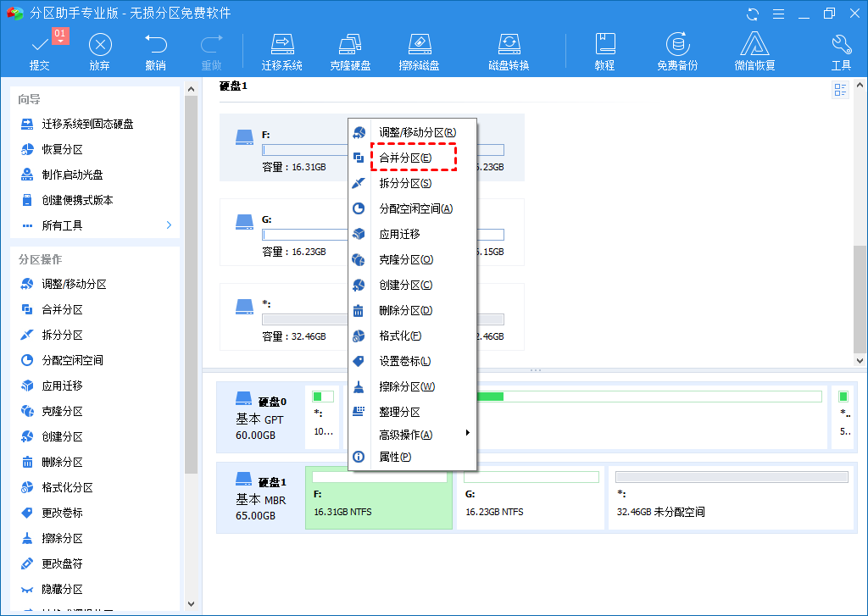Open the 微信恢复 (WeChat Recovery) tool
This screenshot has height=616, width=868.
(x=754, y=51)
